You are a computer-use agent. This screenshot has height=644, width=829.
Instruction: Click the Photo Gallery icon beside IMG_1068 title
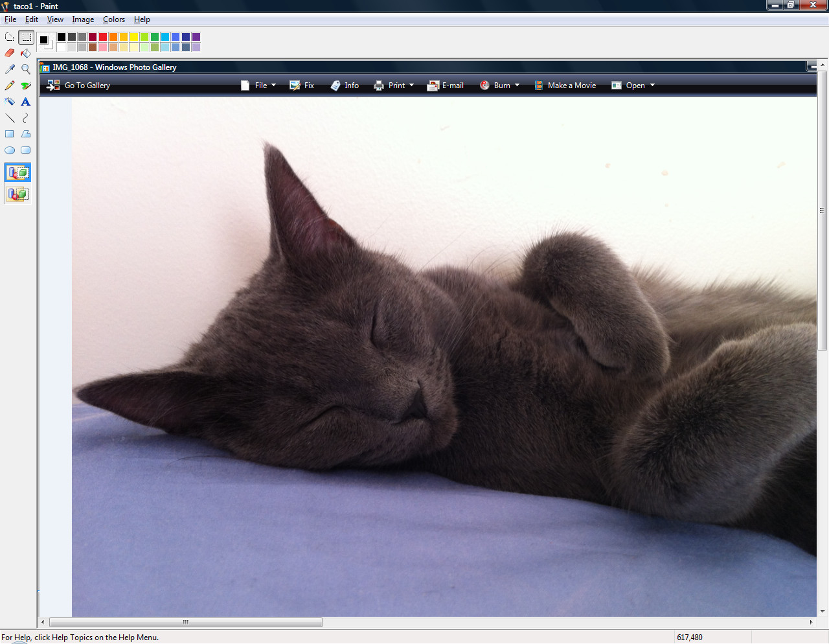(x=45, y=67)
